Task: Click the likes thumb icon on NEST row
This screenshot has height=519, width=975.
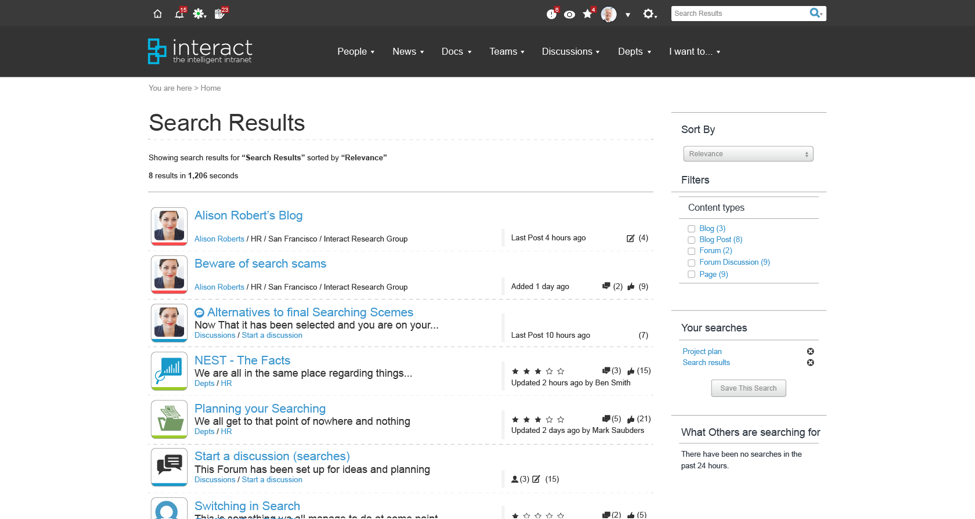Action: pyautogui.click(x=631, y=371)
